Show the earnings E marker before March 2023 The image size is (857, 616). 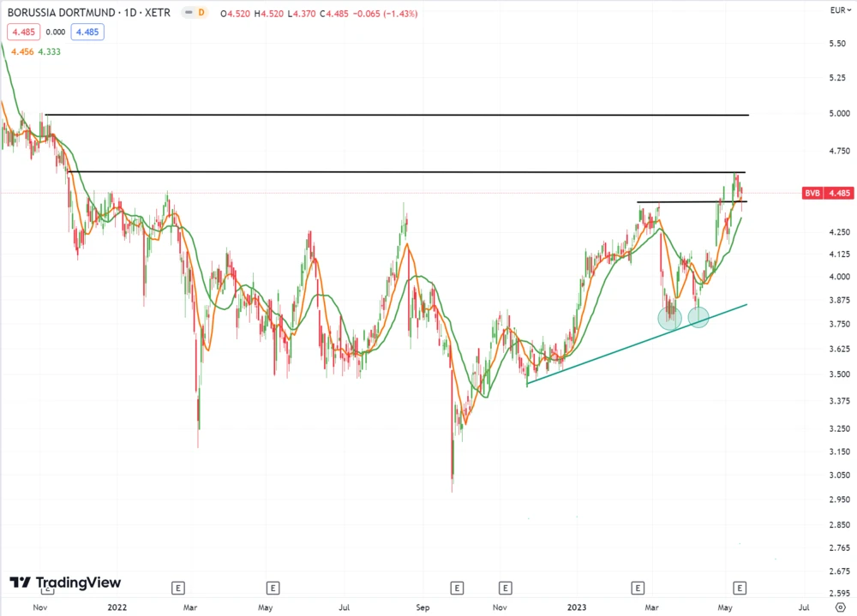638,588
